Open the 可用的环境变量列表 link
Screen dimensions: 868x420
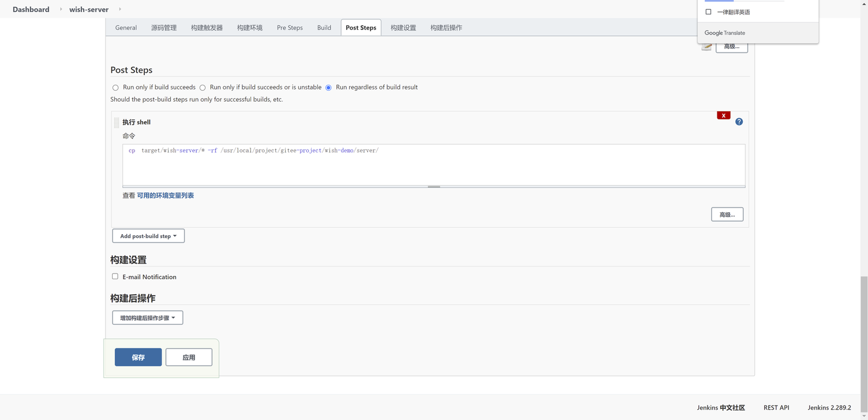click(x=165, y=196)
